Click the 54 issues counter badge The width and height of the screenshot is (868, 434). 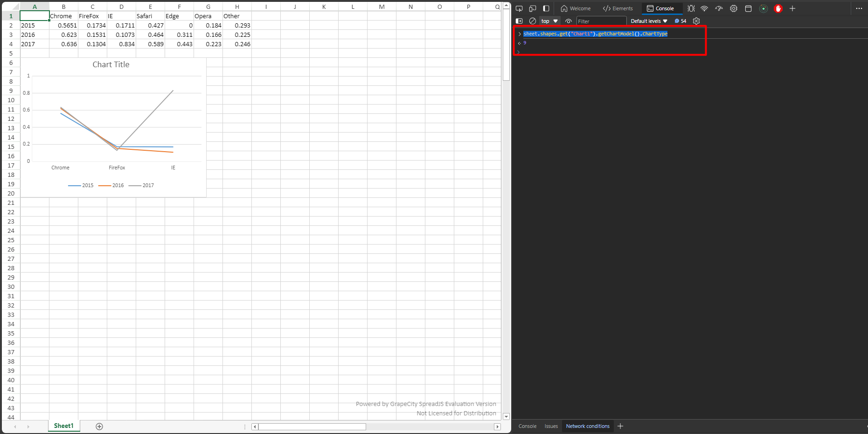[681, 21]
